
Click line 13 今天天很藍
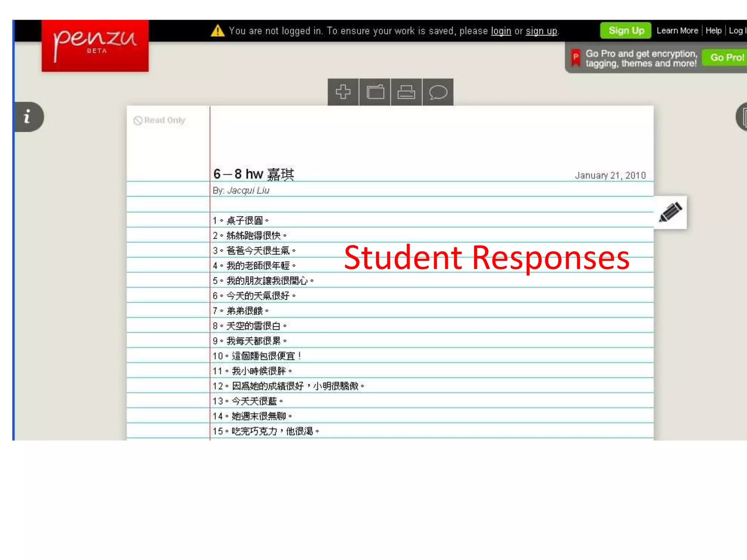pyautogui.click(x=248, y=401)
